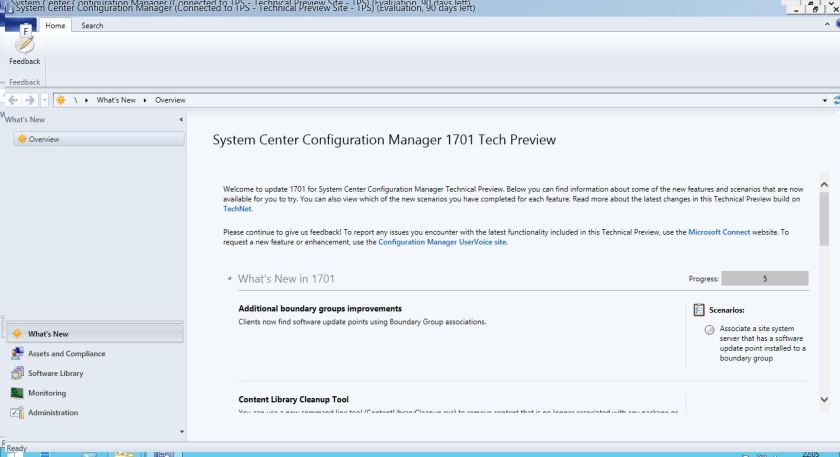
Task: Click the vertical scrollbar thumb
Action: 824,219
